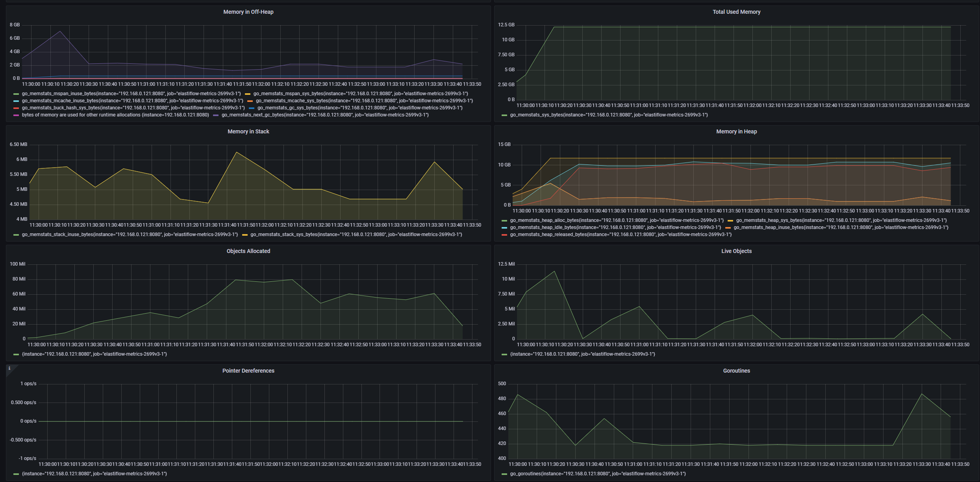Image resolution: width=980 pixels, height=482 pixels.
Task: Toggle go_memstats_heap_idle_bytes legend entry
Action: [x=615, y=227]
